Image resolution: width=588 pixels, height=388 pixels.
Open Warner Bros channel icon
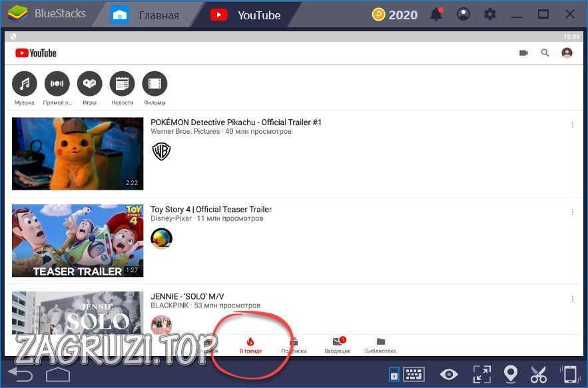click(161, 151)
